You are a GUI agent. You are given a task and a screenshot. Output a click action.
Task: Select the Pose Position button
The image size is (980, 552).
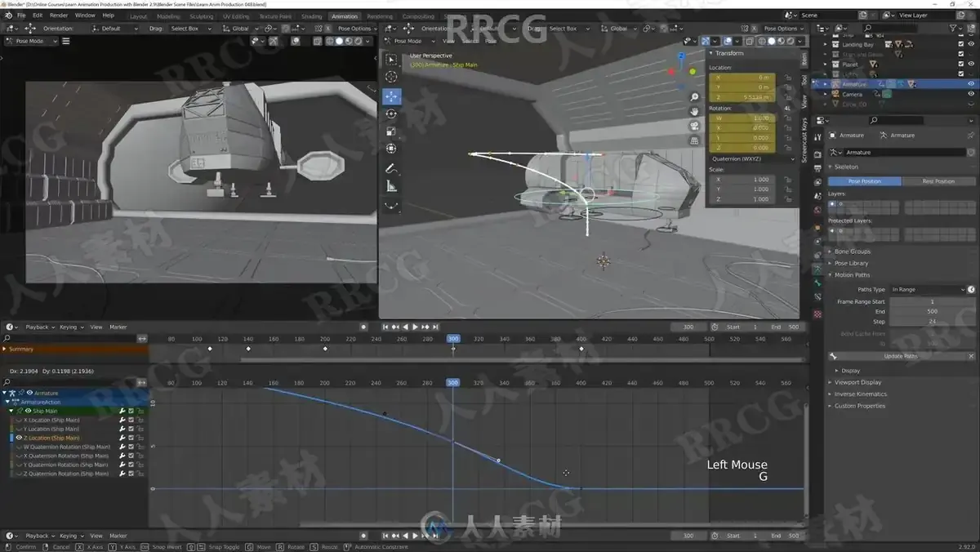pyautogui.click(x=865, y=181)
